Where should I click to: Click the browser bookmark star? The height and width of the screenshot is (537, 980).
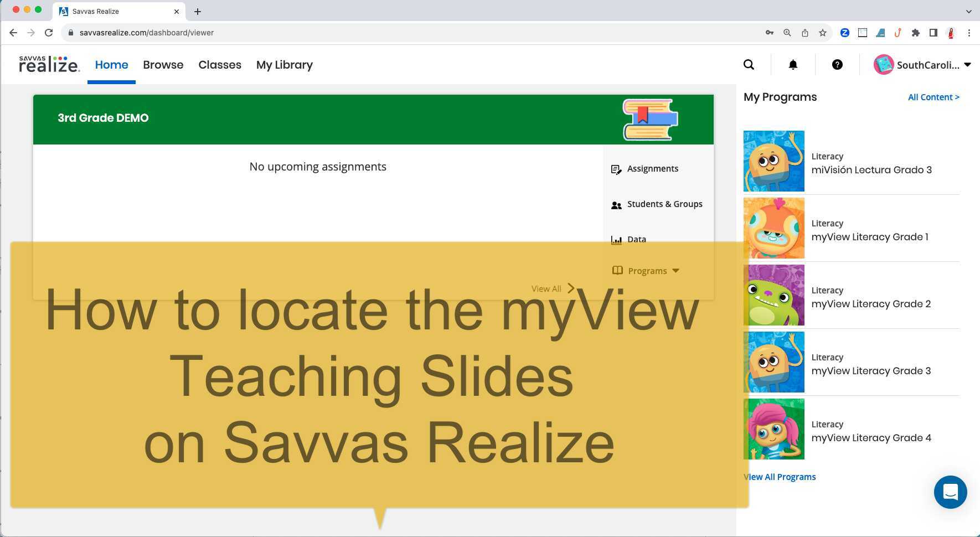point(823,33)
